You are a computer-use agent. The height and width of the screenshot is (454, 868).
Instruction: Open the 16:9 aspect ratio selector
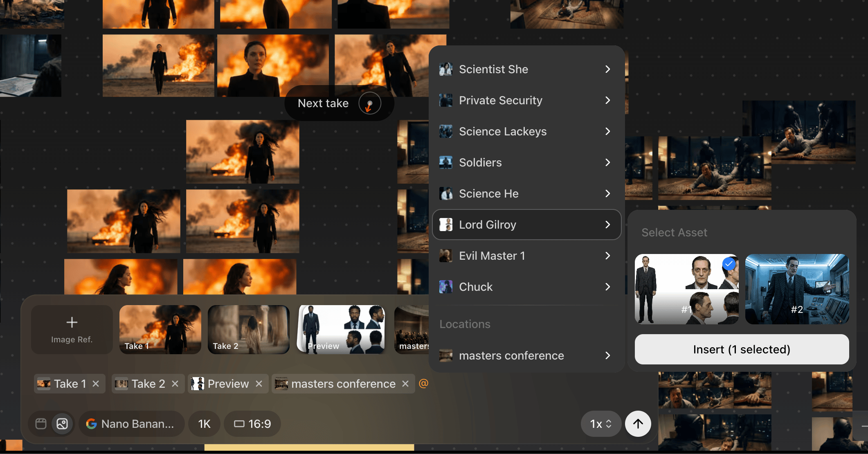(x=252, y=424)
